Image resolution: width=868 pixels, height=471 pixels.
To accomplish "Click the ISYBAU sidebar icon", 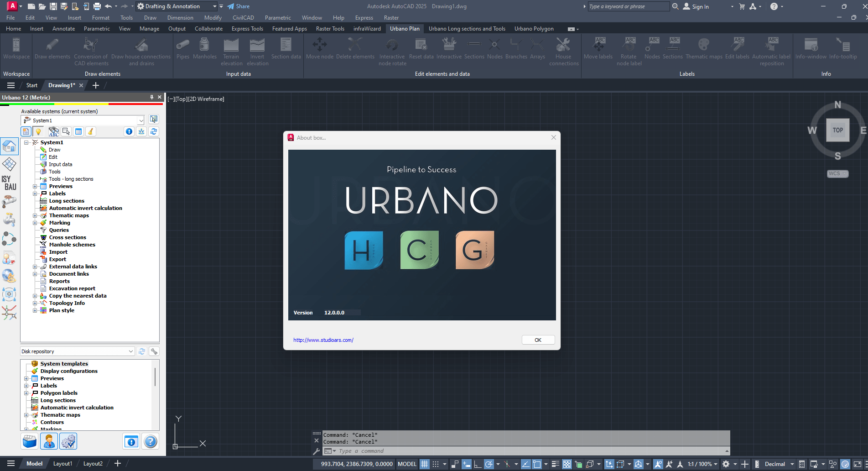I will click(x=9, y=183).
